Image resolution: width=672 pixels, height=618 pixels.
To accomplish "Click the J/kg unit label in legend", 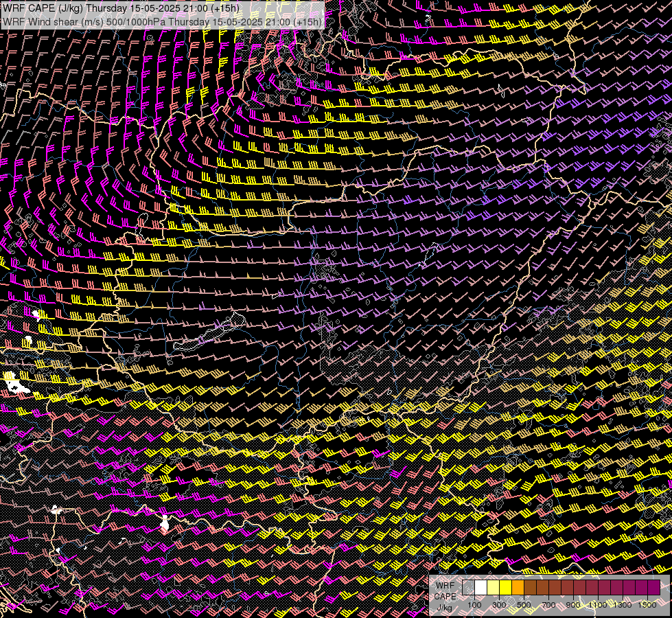I will pos(445,608).
